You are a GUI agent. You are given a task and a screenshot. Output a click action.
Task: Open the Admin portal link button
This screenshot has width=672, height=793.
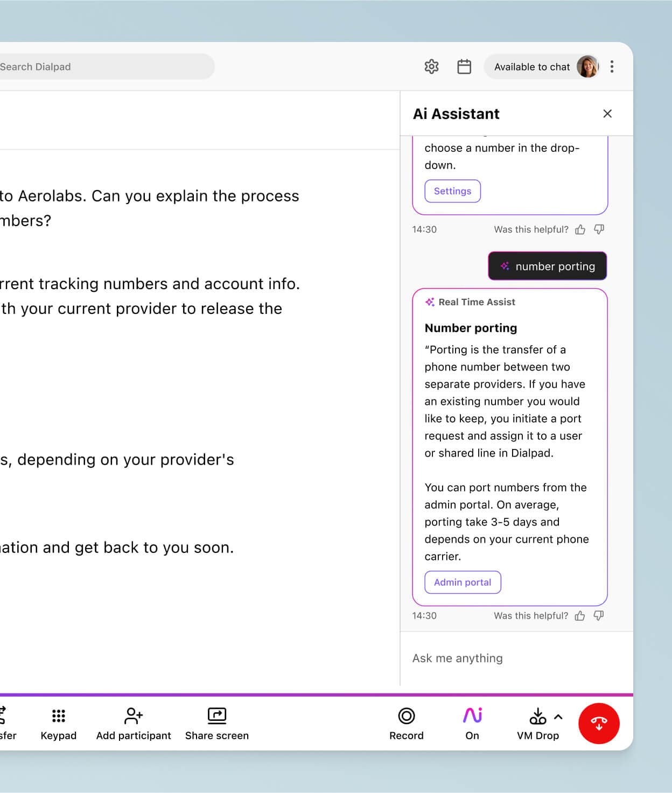pos(463,583)
